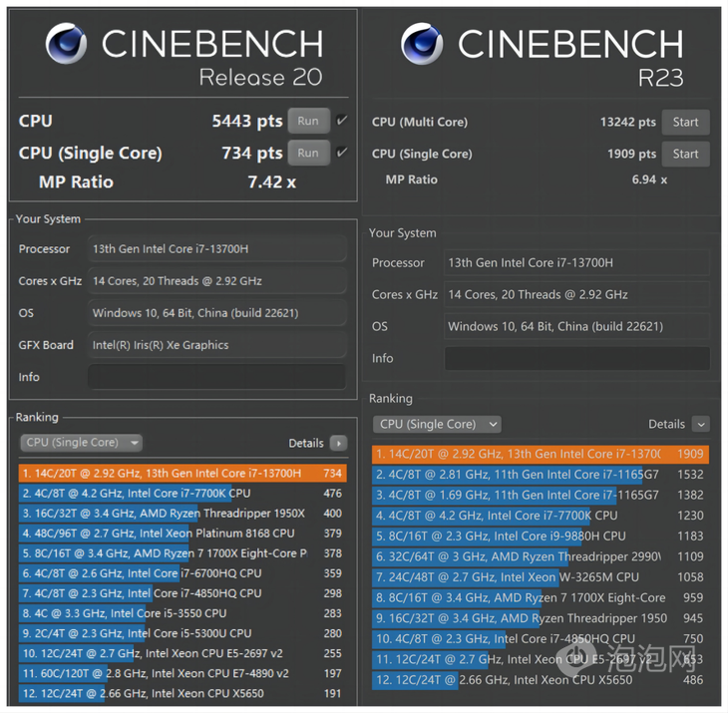728x713 pixels.
Task: Click the R20 OS field Windows 10
Action: tap(216, 313)
